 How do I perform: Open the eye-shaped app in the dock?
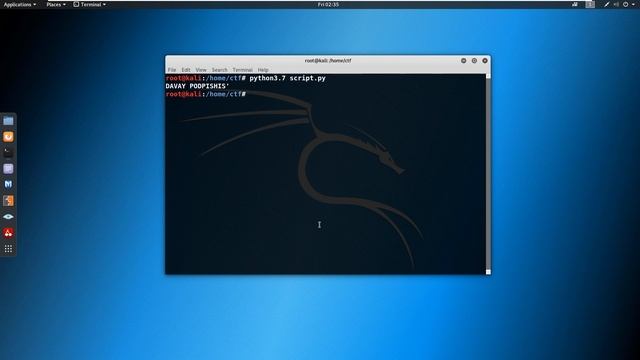pos(8,217)
